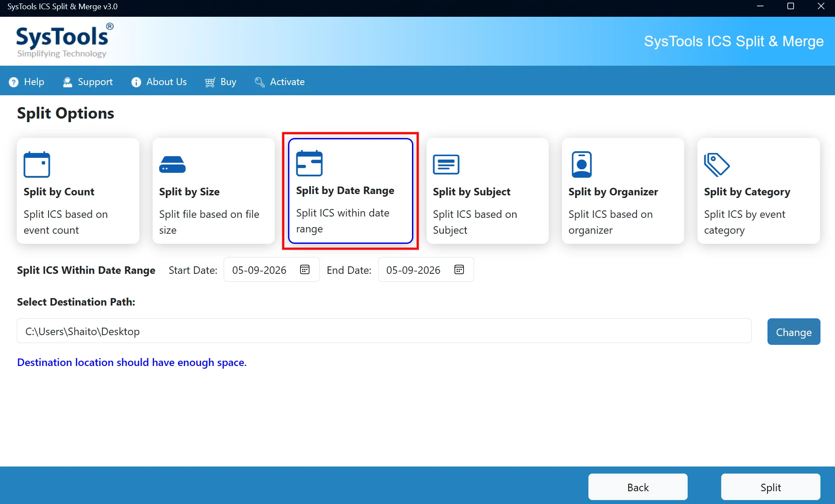Click the Split by Date Range icon
The height and width of the screenshot is (504, 835).
[x=309, y=163]
